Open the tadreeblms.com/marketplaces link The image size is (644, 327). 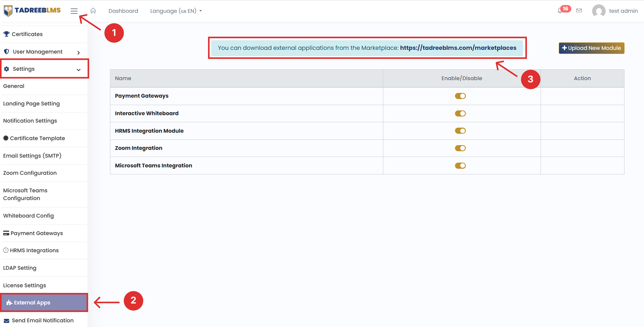pyautogui.click(x=458, y=48)
